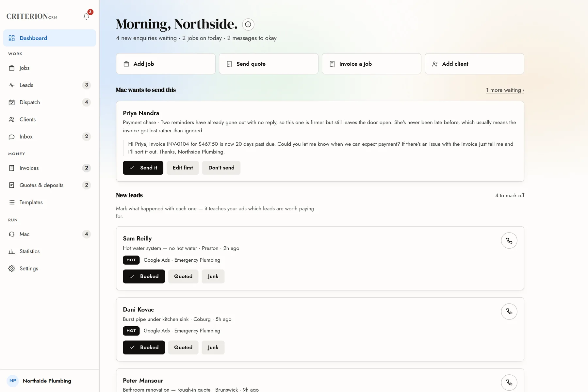
Task: Open the '1 more waiting' link
Action: [x=505, y=90]
